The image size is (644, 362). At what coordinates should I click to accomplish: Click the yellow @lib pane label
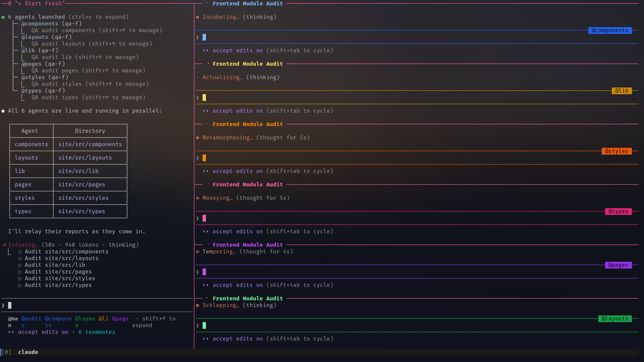point(622,91)
